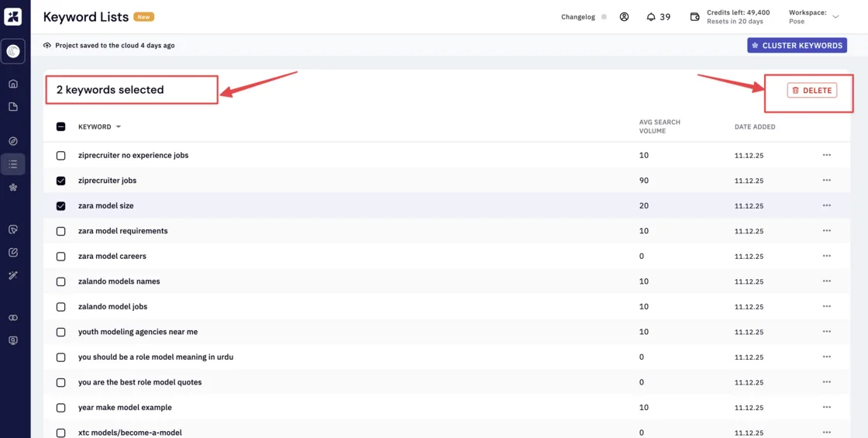Open the Changelog link
This screenshot has width=868, height=438.
coord(578,17)
